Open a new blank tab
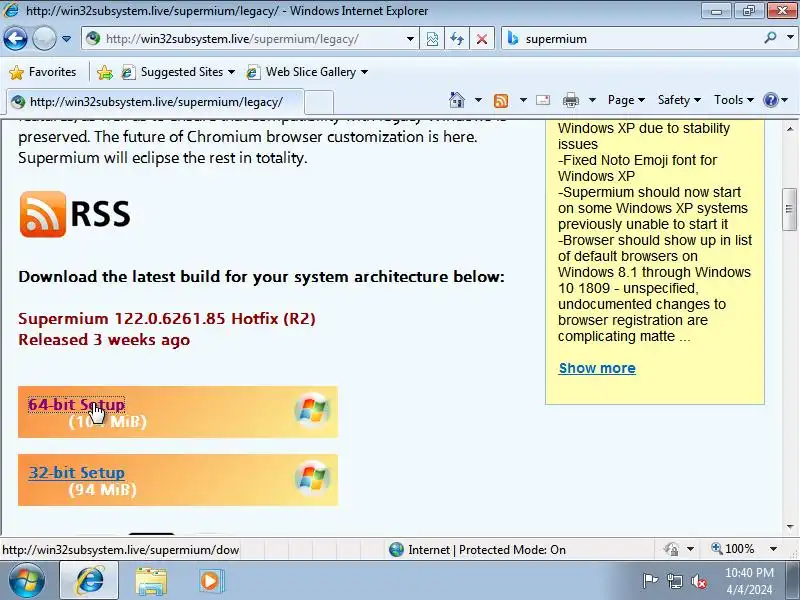800x600 pixels. (x=319, y=102)
